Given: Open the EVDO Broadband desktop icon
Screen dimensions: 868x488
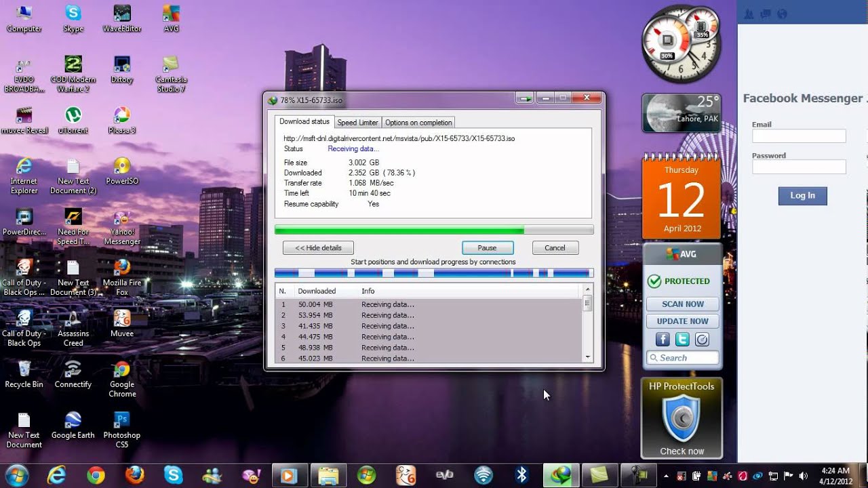Looking at the screenshot, I should pyautogui.click(x=24, y=74).
